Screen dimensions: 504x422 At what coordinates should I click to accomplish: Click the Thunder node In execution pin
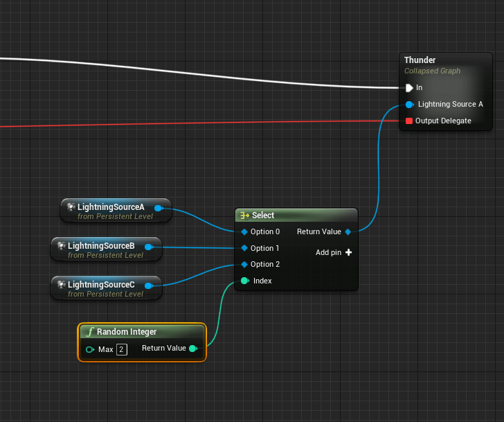[409, 88]
